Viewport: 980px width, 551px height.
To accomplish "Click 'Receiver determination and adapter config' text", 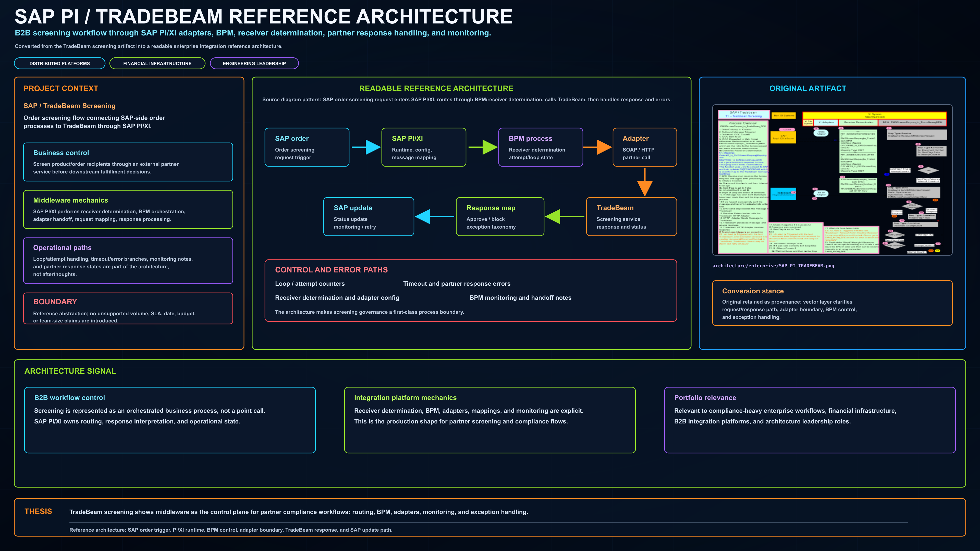I will pyautogui.click(x=337, y=298).
